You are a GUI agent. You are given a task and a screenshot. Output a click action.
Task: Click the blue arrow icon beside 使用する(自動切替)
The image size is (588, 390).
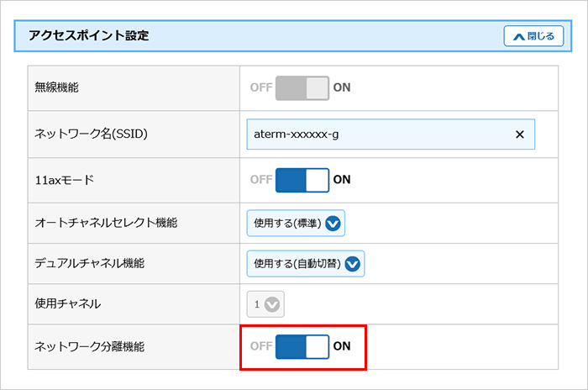click(x=353, y=264)
